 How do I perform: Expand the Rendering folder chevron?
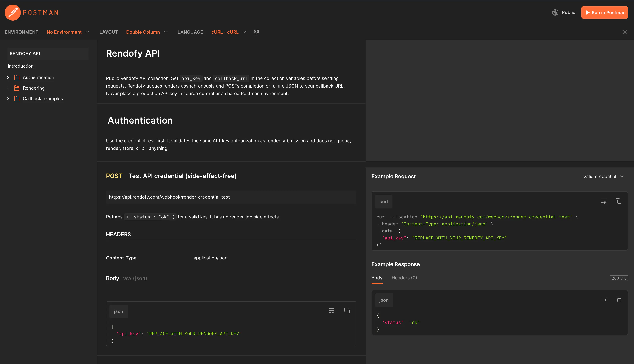tap(8, 88)
